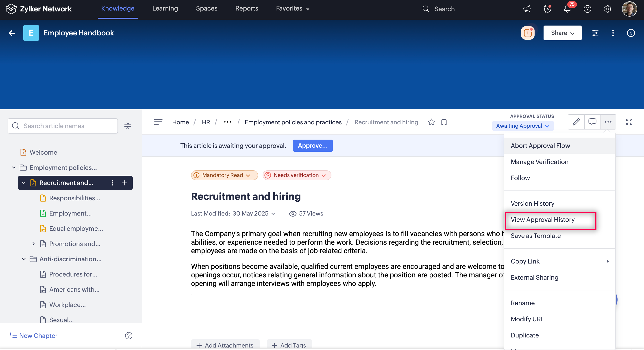Open the Awaiting Approval status dropdown

(522, 126)
